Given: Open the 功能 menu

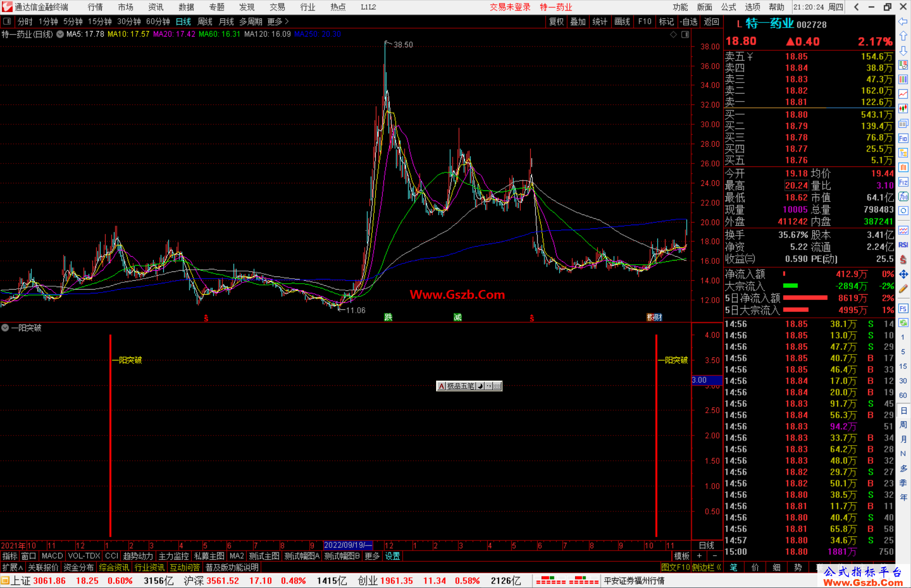Looking at the screenshot, I should (680, 7).
